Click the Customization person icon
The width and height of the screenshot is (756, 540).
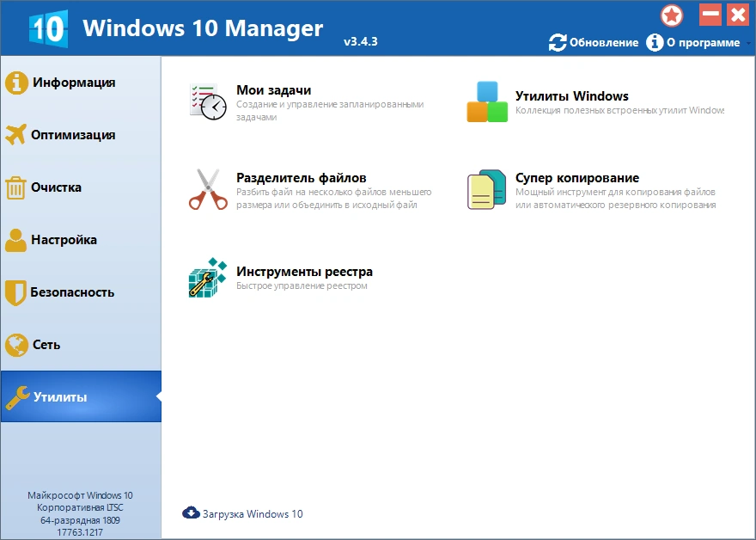[x=16, y=240]
